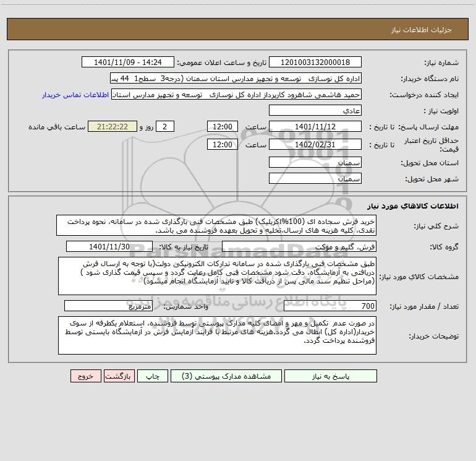
Task: Click the شماره نیاز label
Action: click(x=441, y=62)
